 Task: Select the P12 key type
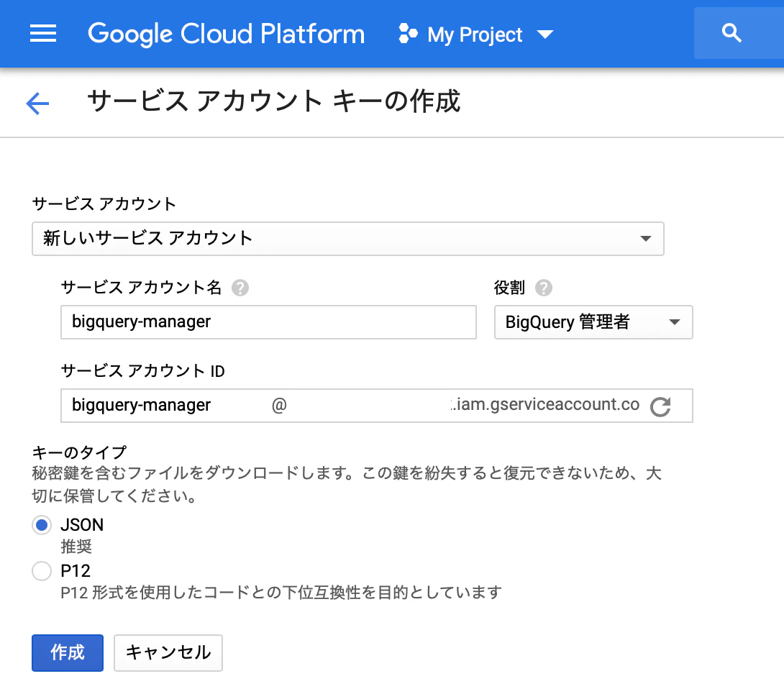coord(42,570)
